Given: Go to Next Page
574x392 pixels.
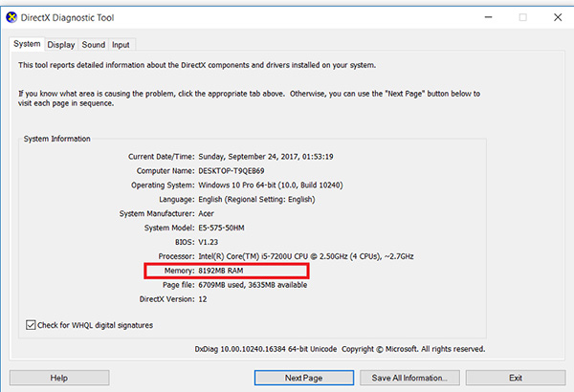Looking at the screenshot, I should [304, 378].
